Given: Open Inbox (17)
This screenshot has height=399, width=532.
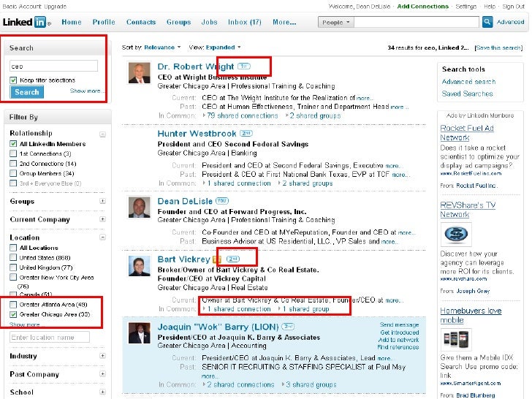Looking at the screenshot, I should click(x=245, y=22).
